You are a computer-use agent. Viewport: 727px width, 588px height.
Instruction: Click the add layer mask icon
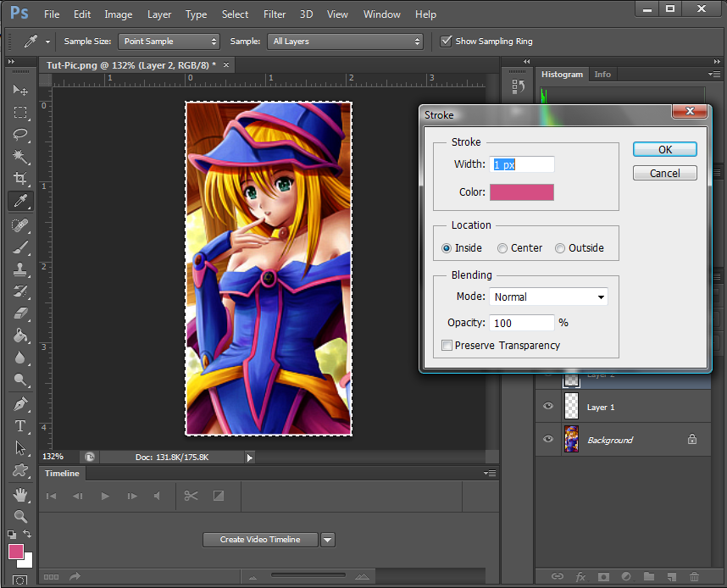coord(603,576)
